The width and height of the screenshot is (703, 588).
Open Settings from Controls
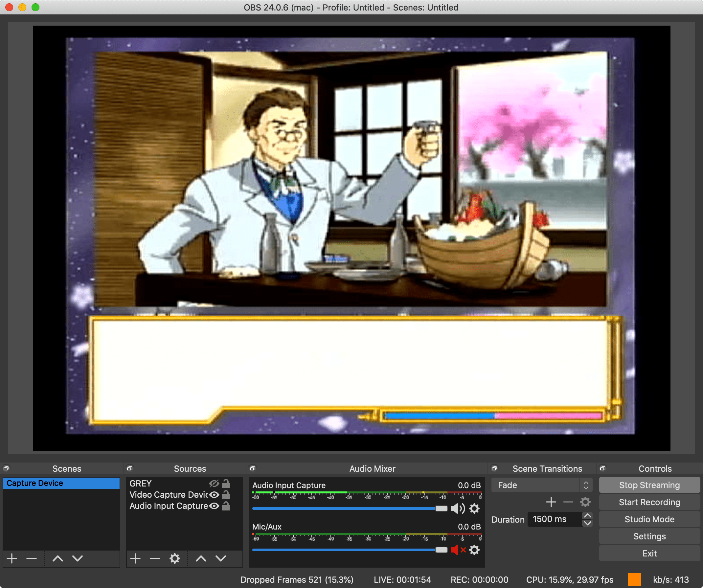(x=649, y=536)
